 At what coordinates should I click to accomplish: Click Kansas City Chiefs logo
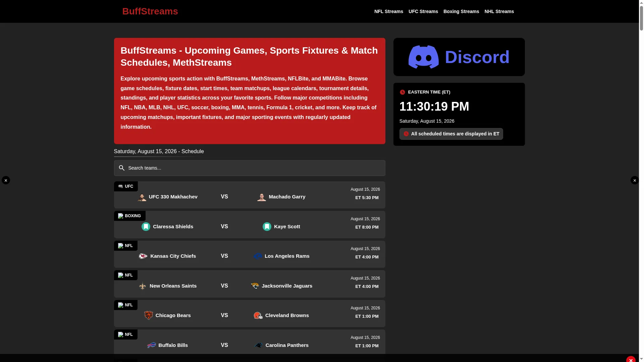pos(143,256)
